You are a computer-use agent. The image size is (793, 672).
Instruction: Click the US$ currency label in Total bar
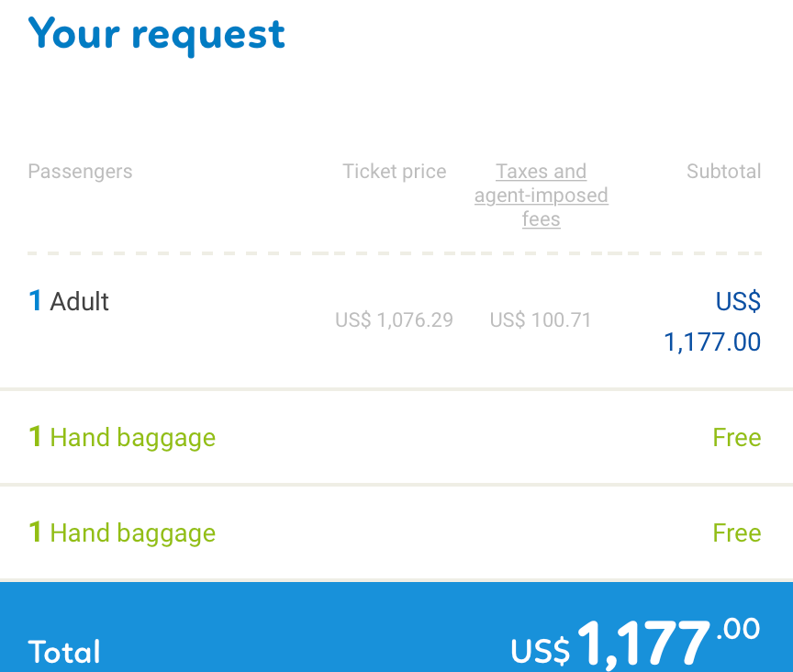541,652
